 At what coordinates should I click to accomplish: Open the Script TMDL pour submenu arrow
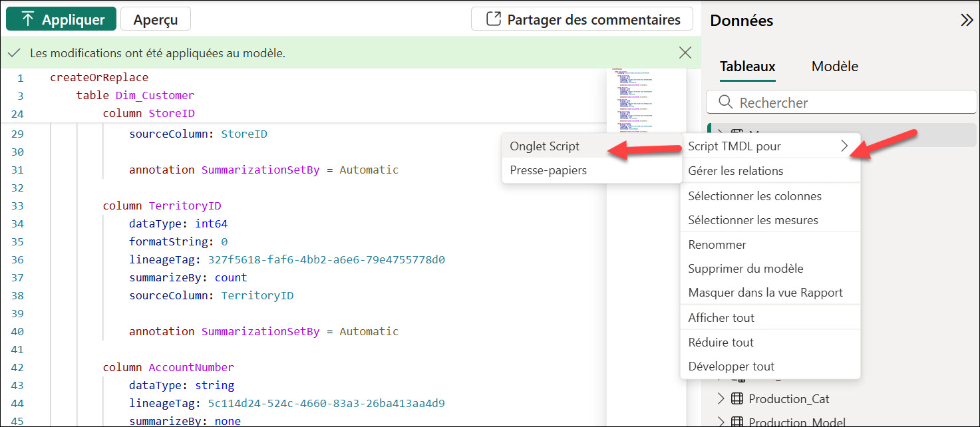[844, 146]
